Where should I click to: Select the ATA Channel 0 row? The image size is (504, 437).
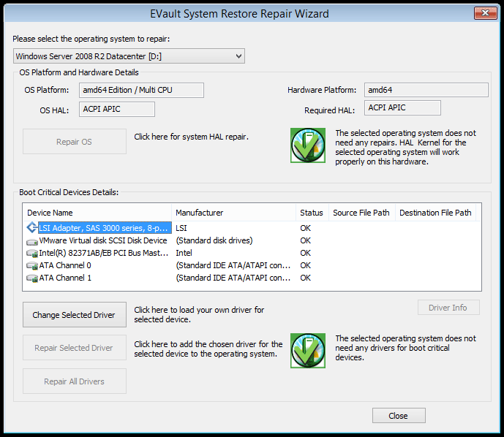tap(252, 265)
